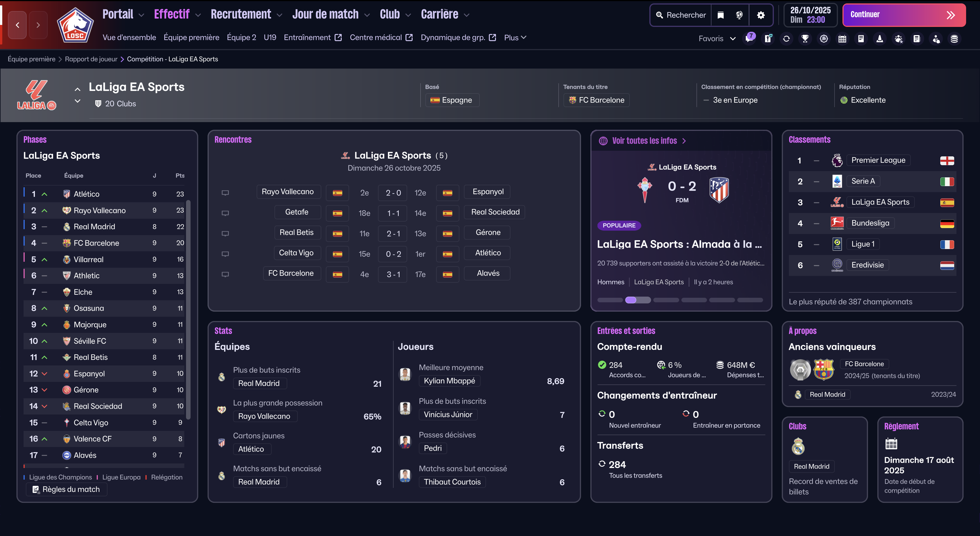Open the finances coins icon
Viewport: 980px width, 536px height.
coord(954,39)
